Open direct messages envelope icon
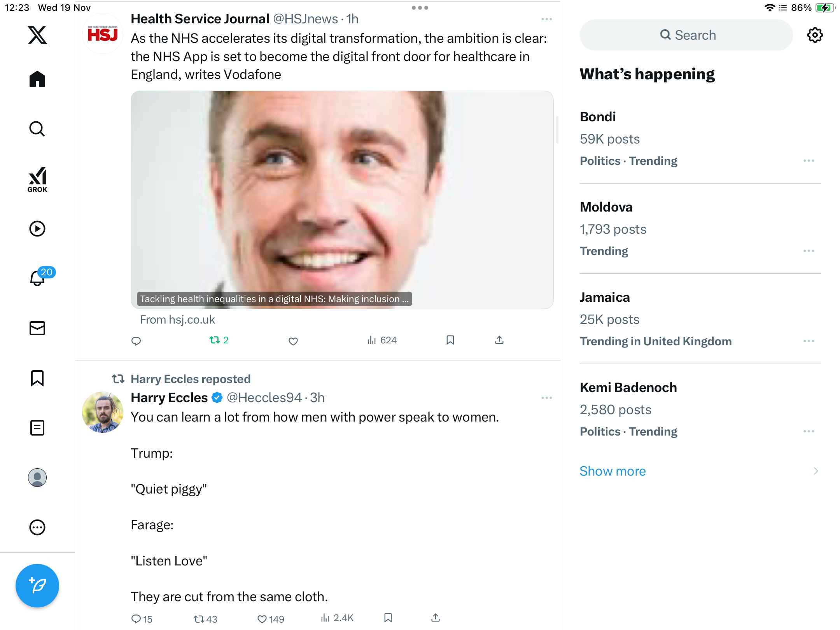The height and width of the screenshot is (630, 840). tap(37, 328)
